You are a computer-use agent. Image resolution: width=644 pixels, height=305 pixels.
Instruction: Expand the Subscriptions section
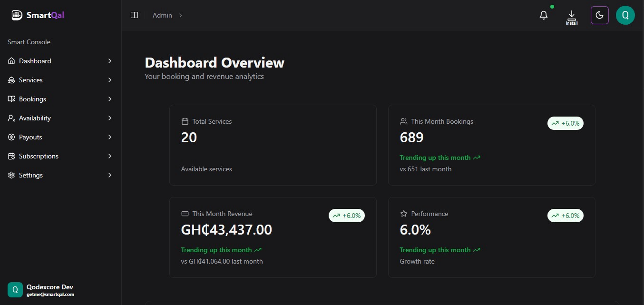110,156
